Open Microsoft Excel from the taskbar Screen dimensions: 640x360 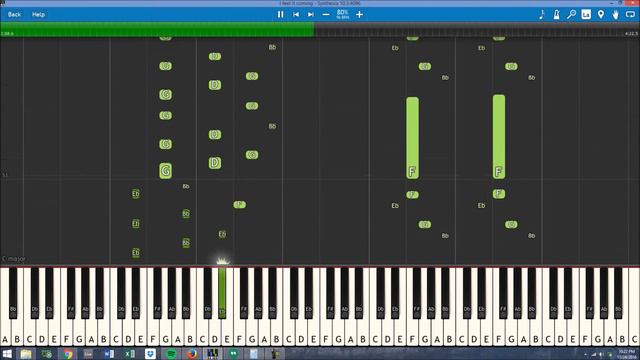coord(130,354)
